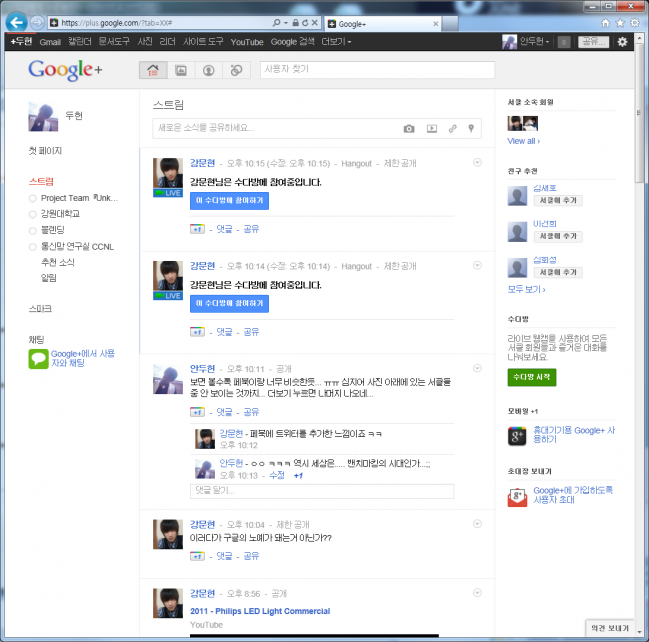Click green 수다방 시작 button
Image resolution: width=649 pixels, height=642 pixels.
(x=532, y=377)
